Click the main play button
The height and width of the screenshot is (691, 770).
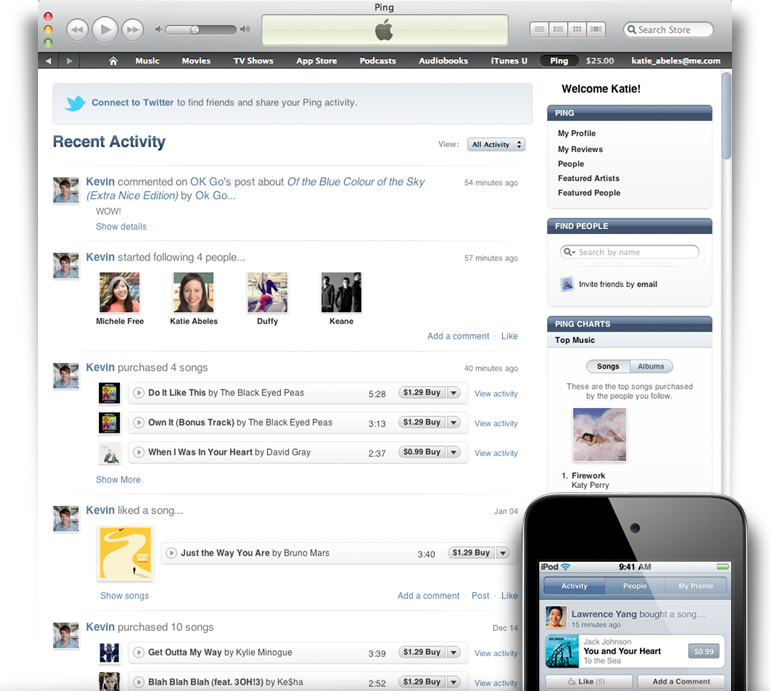105,29
